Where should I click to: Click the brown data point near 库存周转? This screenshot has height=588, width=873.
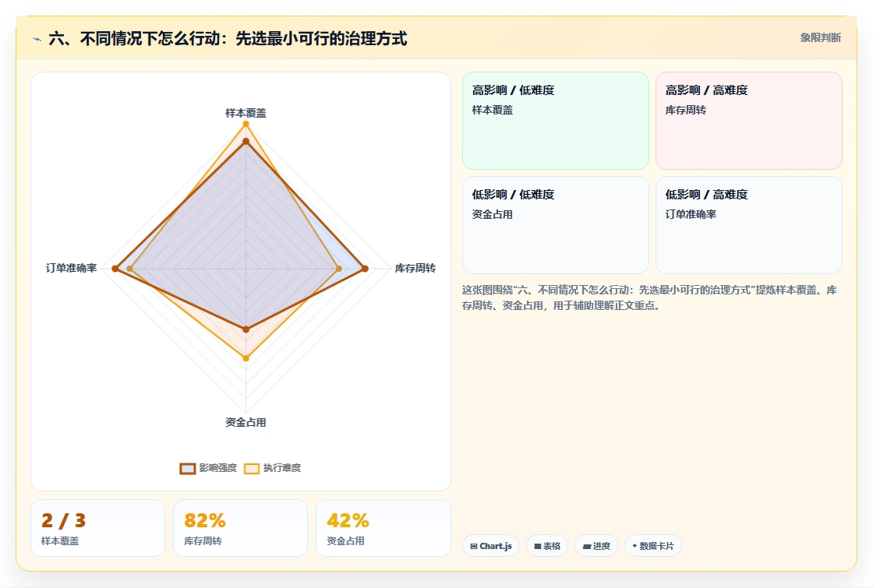(366, 269)
